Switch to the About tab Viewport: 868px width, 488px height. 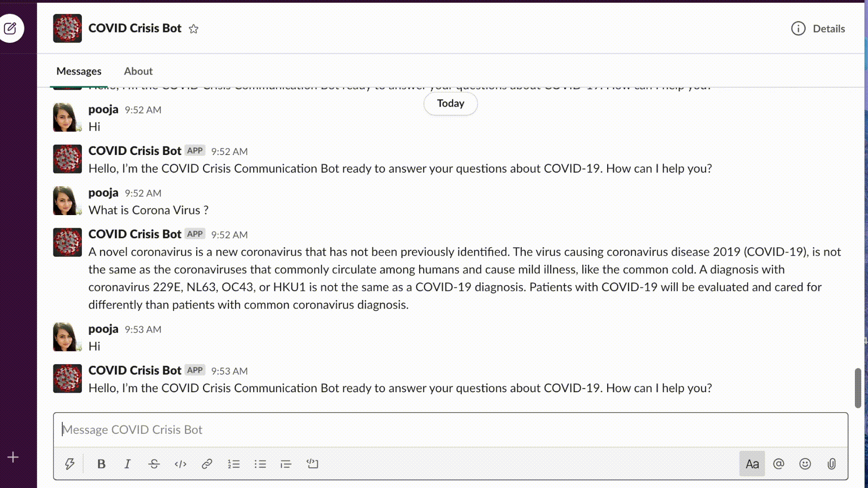tap(138, 70)
